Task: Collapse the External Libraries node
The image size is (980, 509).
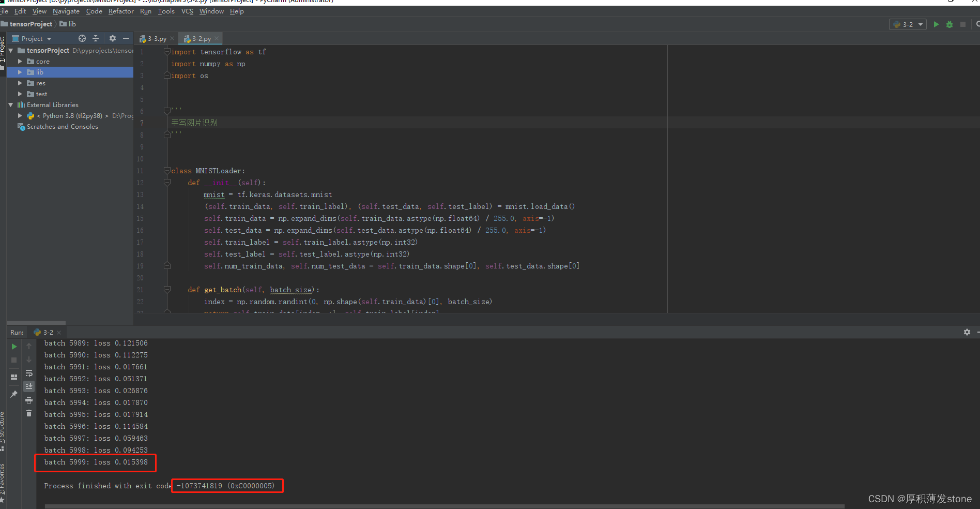Action: 11,104
